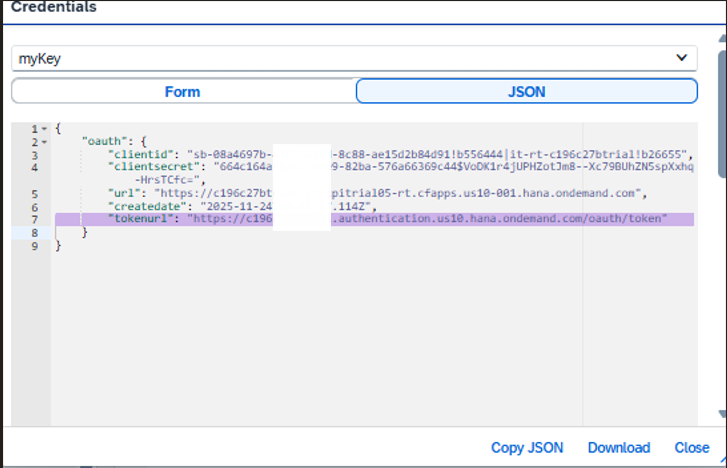The image size is (727, 468).
Task: Click the Credentials dialog title
Action: [x=54, y=7]
